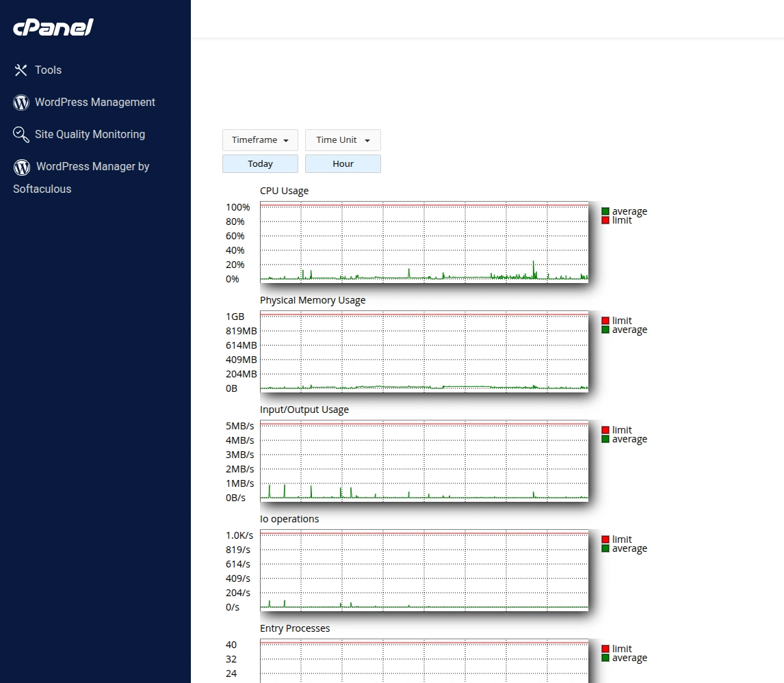Image resolution: width=784 pixels, height=683 pixels.
Task: Click the cPanel logo
Action: pyautogui.click(x=53, y=27)
